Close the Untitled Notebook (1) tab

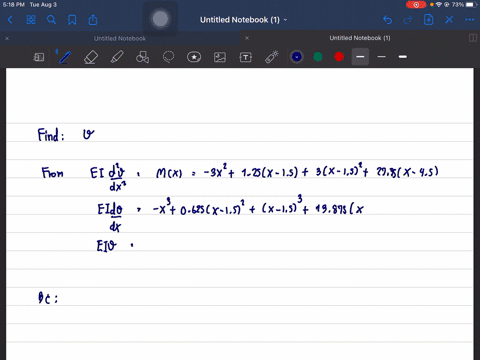pos(247,38)
